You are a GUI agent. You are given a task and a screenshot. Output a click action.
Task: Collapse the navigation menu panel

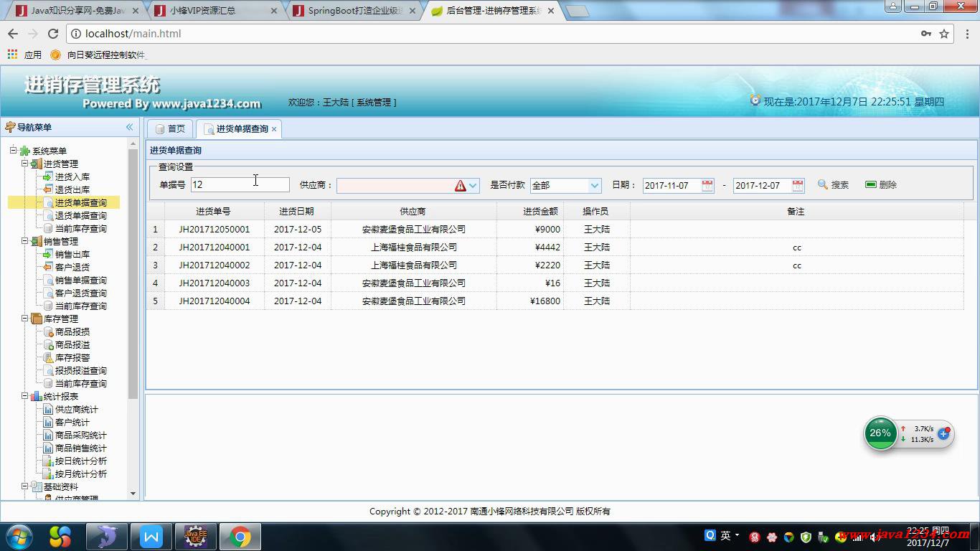pos(130,127)
